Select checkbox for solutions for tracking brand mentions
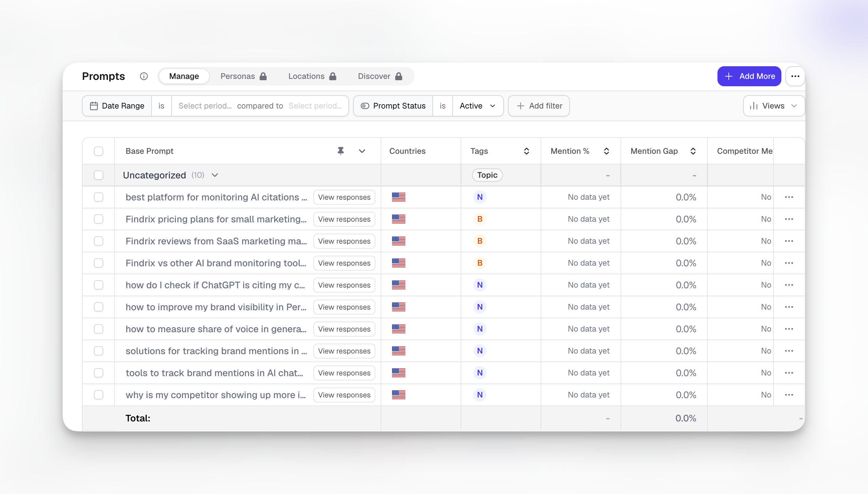 (99, 351)
